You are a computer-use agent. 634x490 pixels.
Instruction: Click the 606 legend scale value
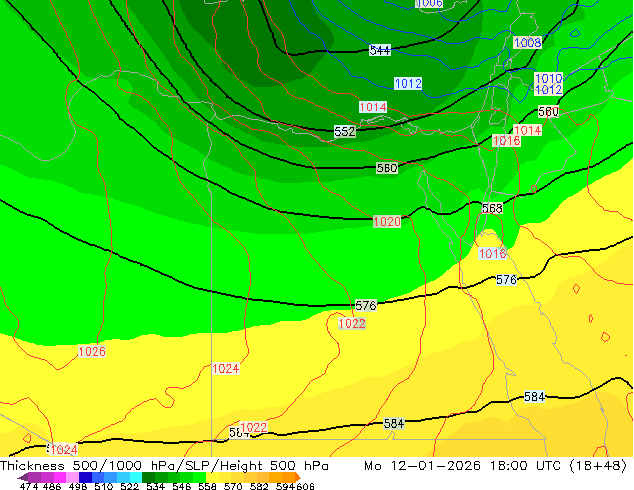(x=305, y=486)
